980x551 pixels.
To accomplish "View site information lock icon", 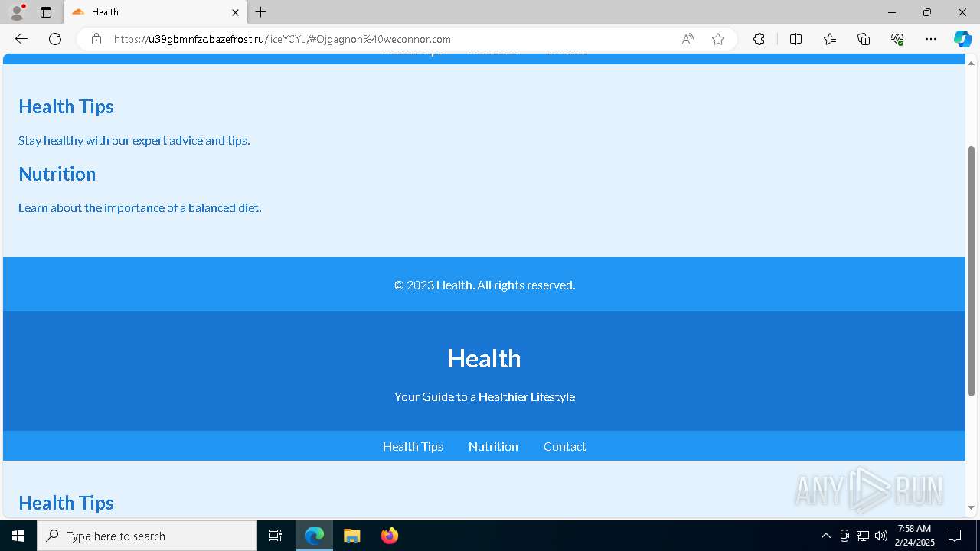I will pos(96,39).
